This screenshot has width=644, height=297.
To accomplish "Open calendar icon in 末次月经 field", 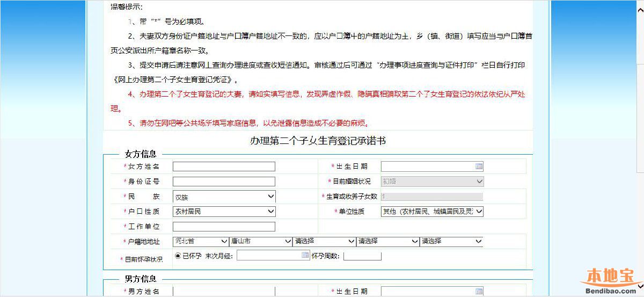I will point(305,255).
